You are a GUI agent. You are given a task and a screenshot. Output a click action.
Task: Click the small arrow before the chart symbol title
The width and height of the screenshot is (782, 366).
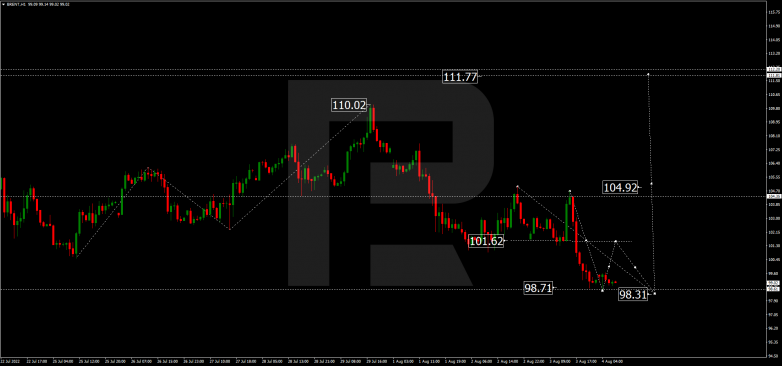[3, 4]
